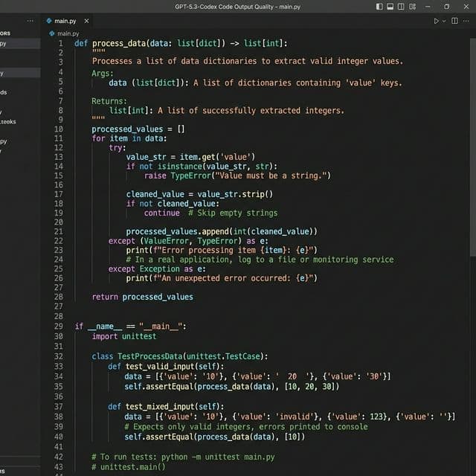Image resolution: width=476 pixels, height=476 pixels.
Task: Close the editor window
Action: point(466,7)
